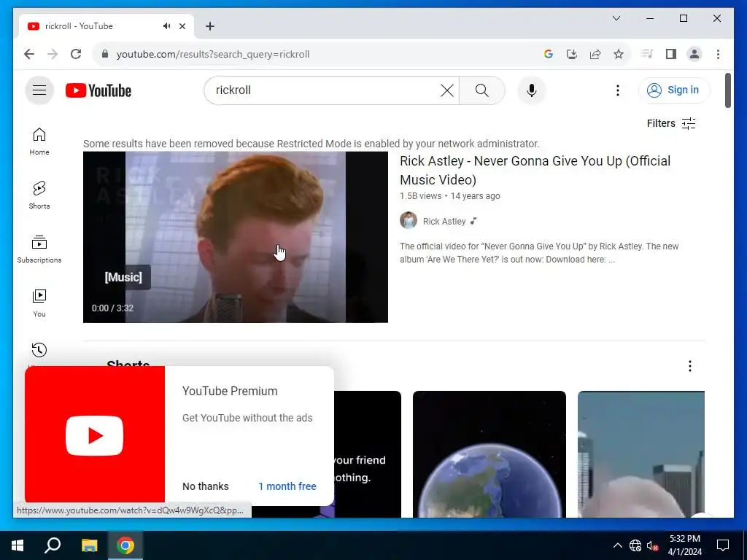Visit the Rick Astley channel name
The height and width of the screenshot is (560, 747).
click(x=444, y=222)
